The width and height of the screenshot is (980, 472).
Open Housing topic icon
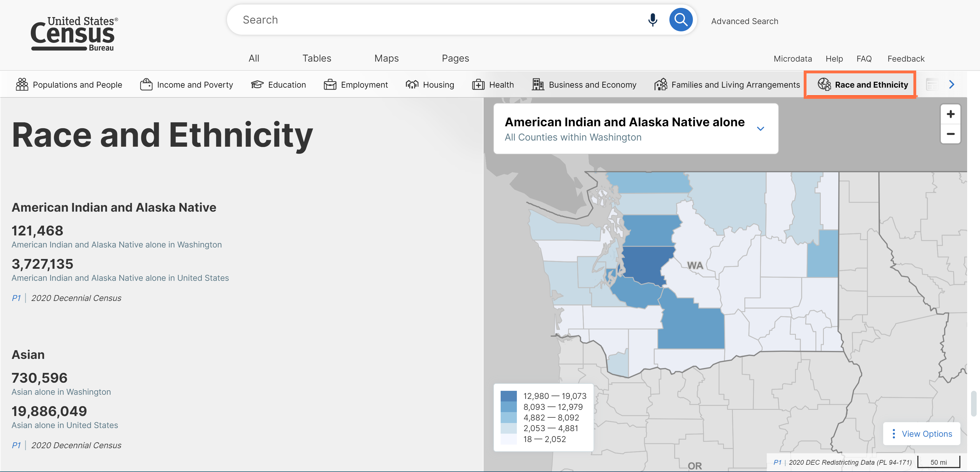click(412, 85)
